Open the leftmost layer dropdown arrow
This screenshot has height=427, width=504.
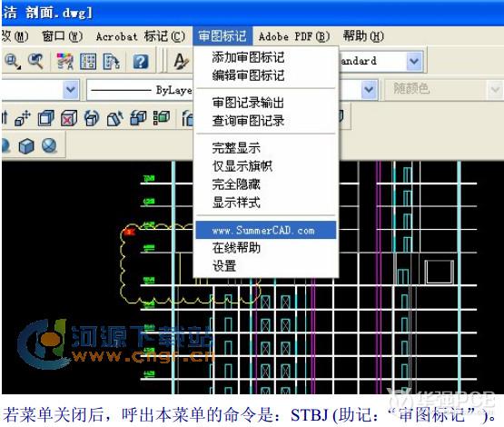click(71, 90)
